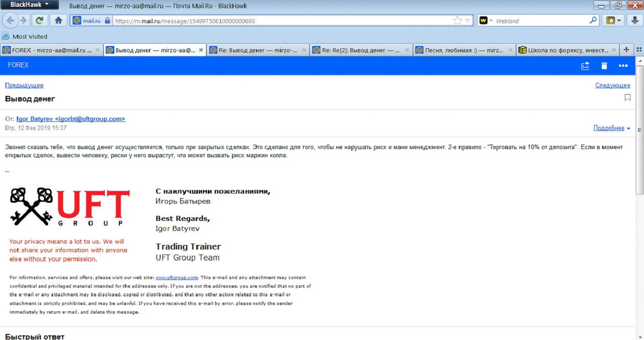The image size is (644, 340).
Task: Bookmark this page with the star
Action: coord(457,21)
